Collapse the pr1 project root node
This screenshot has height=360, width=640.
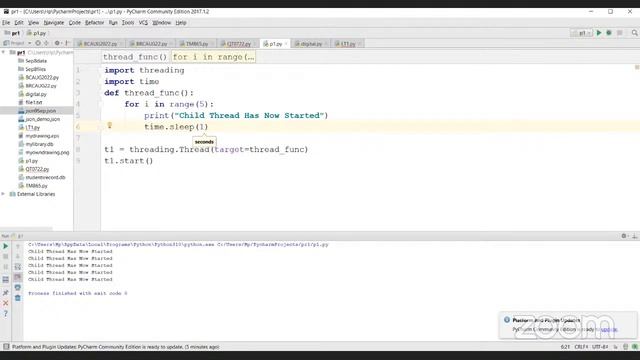click(4, 52)
